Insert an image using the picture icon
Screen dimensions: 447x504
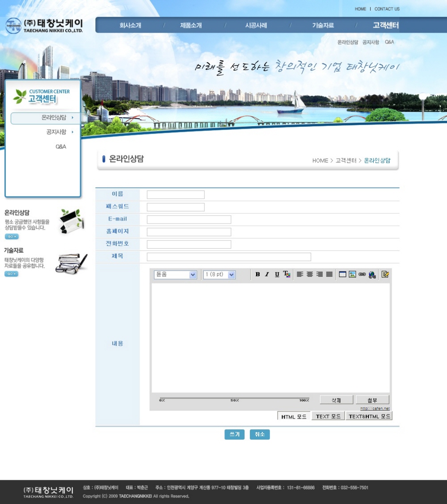click(x=352, y=275)
